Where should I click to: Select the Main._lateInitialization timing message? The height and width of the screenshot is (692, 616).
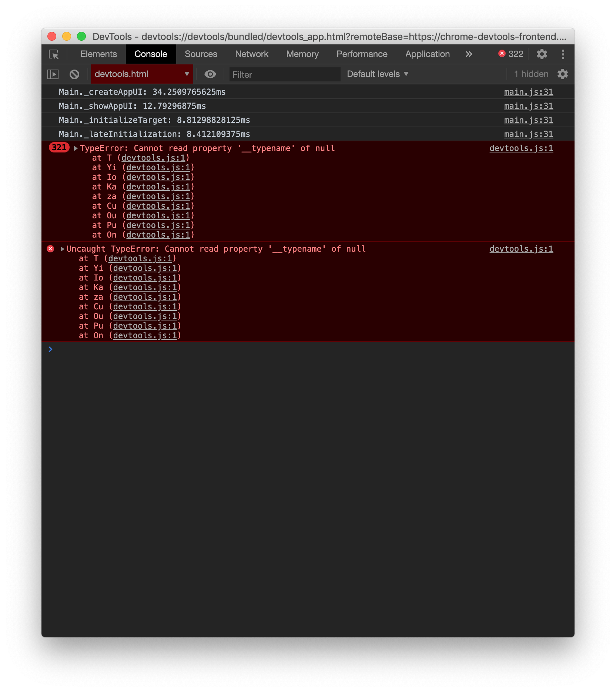[x=154, y=134]
